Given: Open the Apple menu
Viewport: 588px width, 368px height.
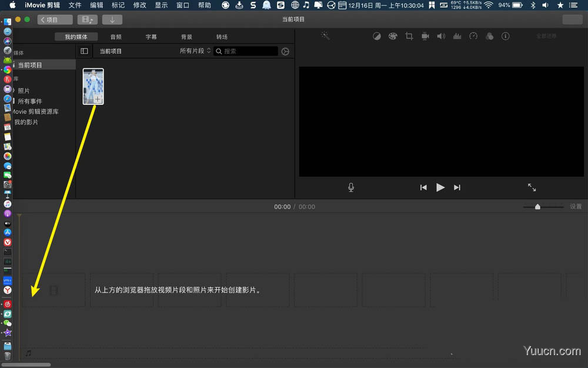Looking at the screenshot, I should (x=12, y=5).
